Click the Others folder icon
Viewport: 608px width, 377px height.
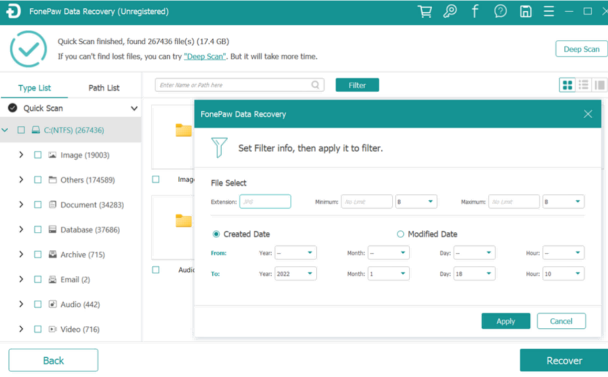(x=52, y=180)
